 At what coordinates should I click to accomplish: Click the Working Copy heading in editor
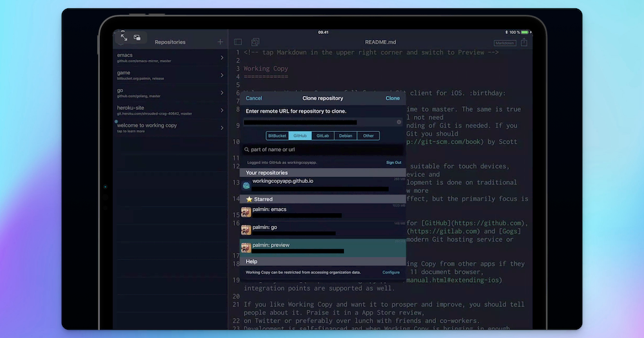(x=266, y=69)
